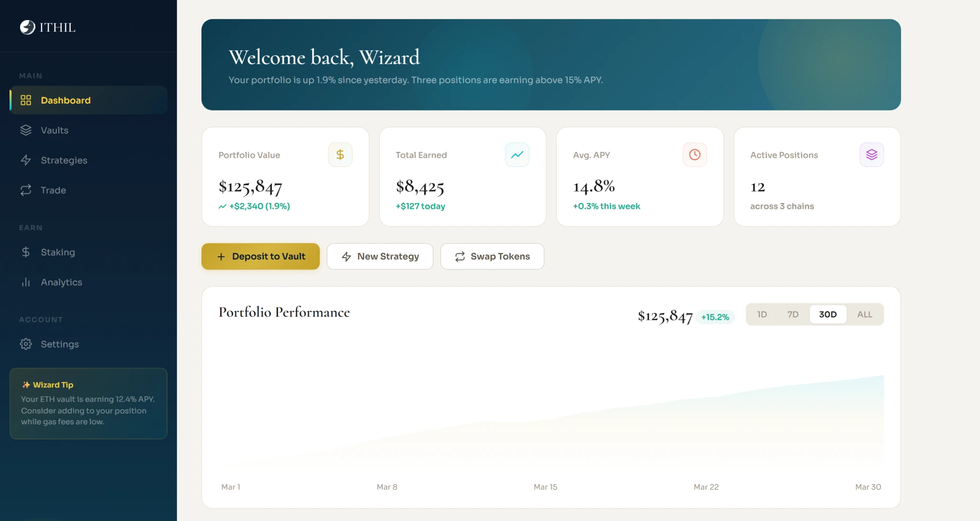This screenshot has width=980, height=521.
Task: Go to Strategies in the sidebar
Action: 89,160
